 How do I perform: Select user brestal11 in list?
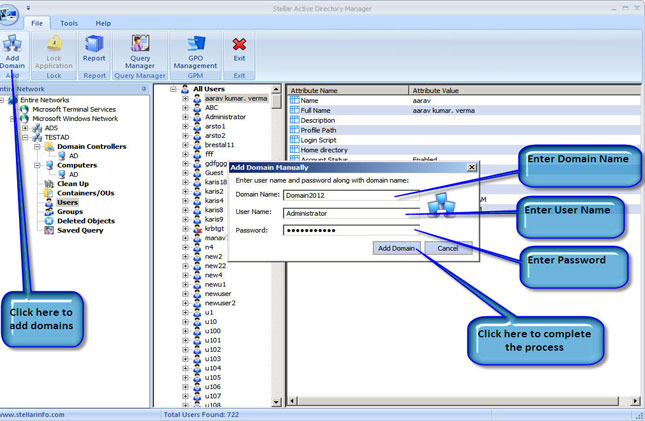tap(219, 145)
